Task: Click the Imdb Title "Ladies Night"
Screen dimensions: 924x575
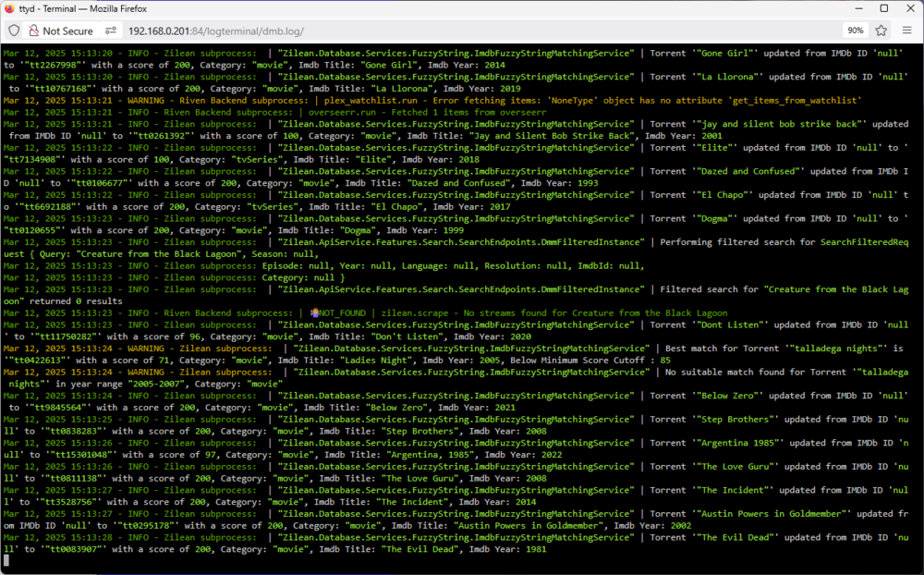Action: coord(378,360)
